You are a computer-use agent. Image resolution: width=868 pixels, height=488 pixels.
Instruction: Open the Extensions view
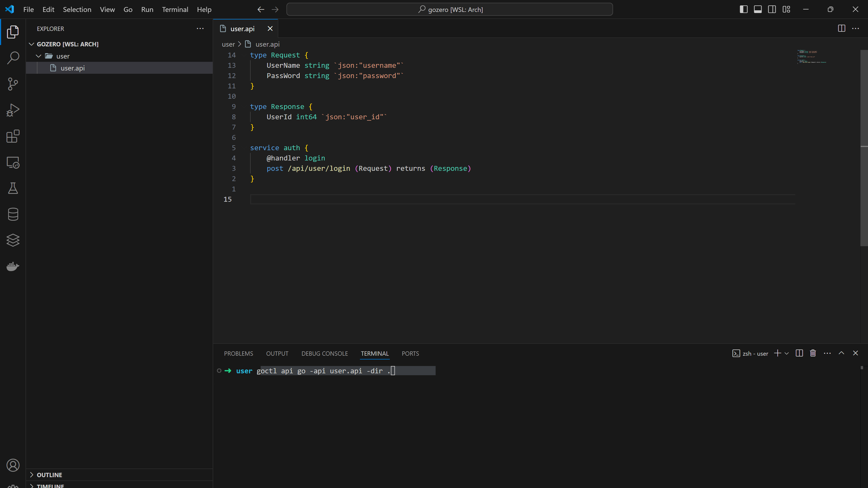click(x=13, y=136)
